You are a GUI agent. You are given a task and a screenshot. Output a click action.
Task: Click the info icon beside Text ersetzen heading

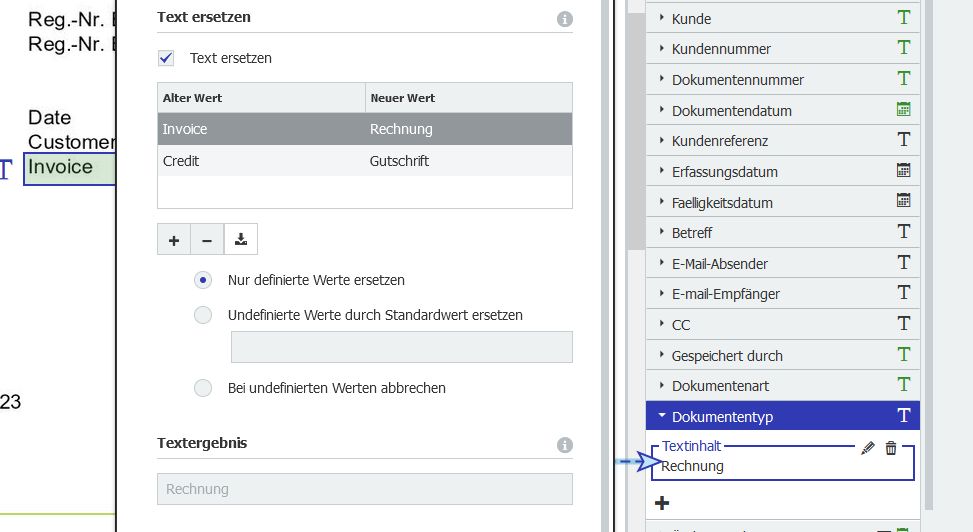coord(564,19)
